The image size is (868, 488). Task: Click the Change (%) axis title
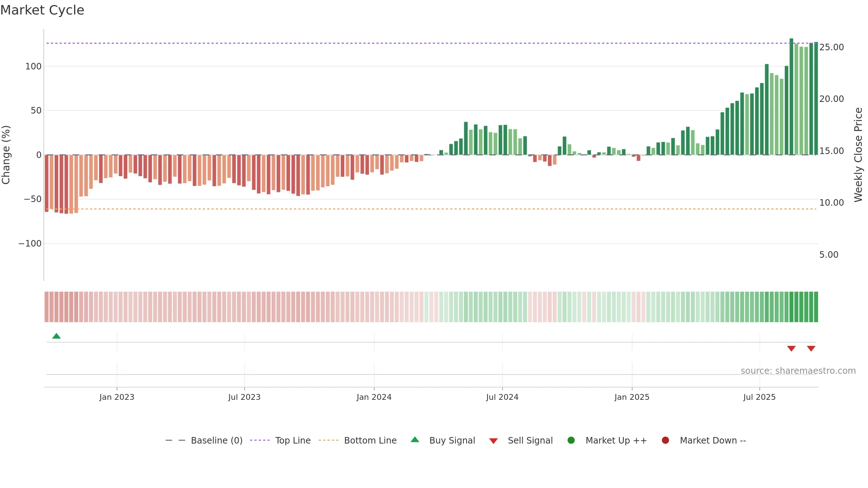click(x=6, y=155)
